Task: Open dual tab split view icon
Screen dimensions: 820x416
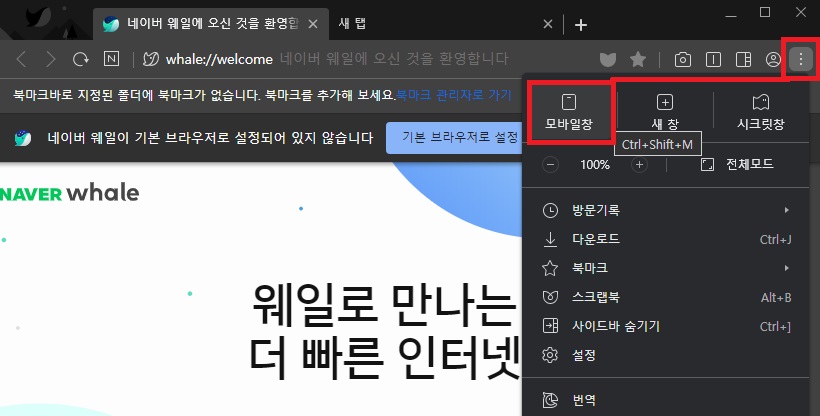Action: [713, 60]
